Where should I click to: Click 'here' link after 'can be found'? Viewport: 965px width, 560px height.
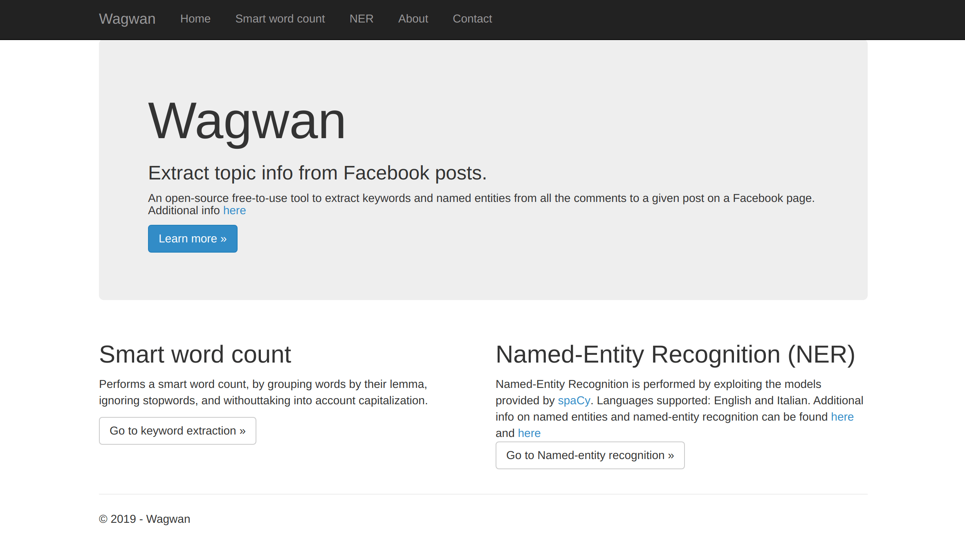pos(842,417)
